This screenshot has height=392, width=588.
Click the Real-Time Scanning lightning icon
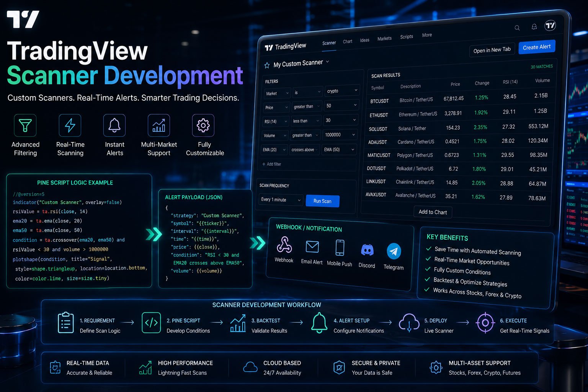[x=70, y=125]
